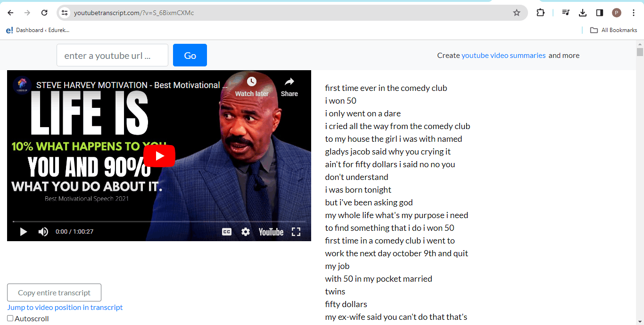Open the browser Extensions puzzle icon
Viewport: 644px width, 325px height.
click(x=540, y=13)
